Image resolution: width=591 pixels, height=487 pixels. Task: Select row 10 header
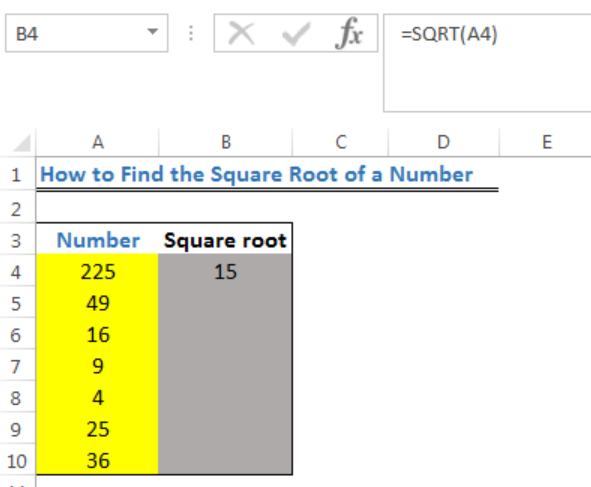(x=17, y=461)
